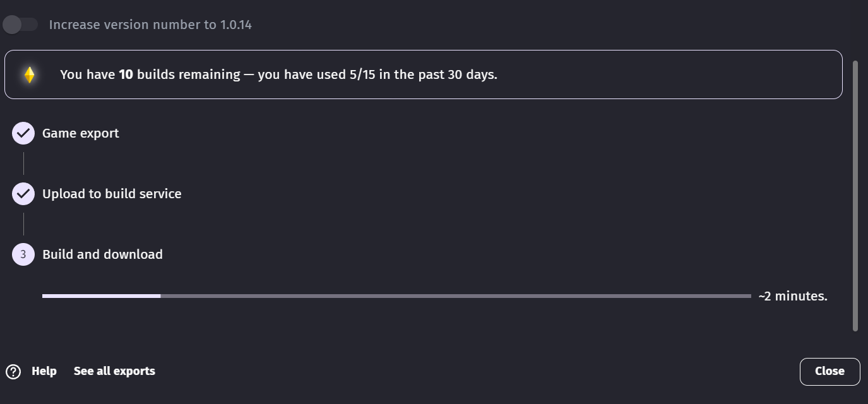This screenshot has width=868, height=404.
Task: Click the yellow diamond icon in the builds banner
Action: click(28, 74)
